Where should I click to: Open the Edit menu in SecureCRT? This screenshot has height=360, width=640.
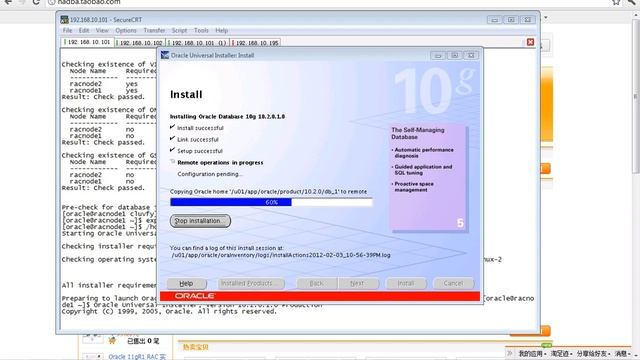(x=84, y=31)
